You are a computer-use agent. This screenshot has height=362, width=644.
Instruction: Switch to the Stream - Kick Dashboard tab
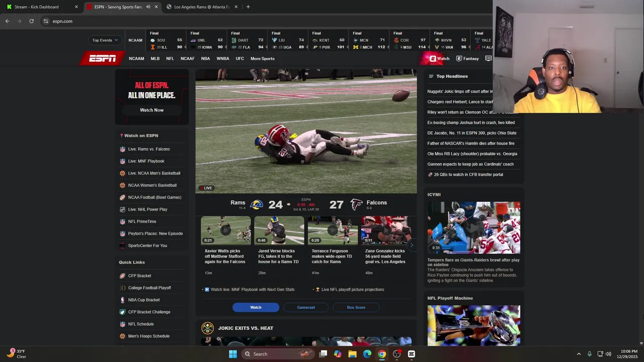[x=41, y=7]
